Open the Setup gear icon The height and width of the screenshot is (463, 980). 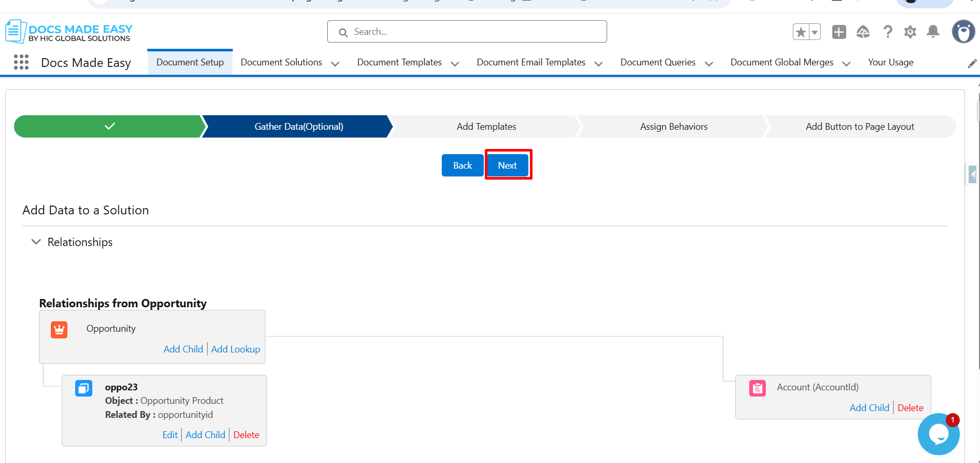coord(910,32)
